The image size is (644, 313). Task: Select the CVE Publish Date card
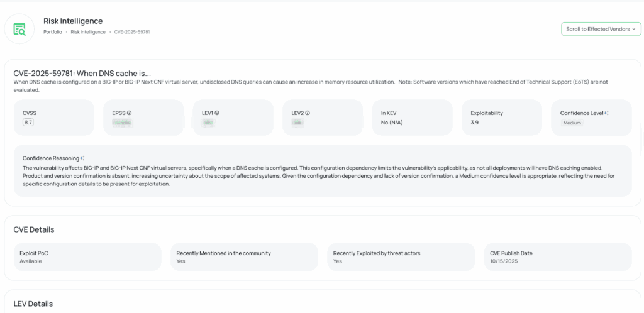click(x=557, y=257)
